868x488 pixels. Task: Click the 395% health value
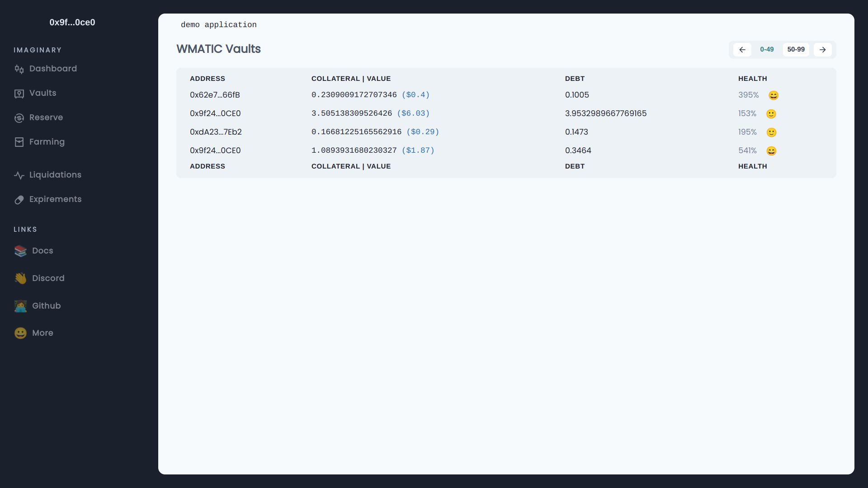(x=749, y=95)
